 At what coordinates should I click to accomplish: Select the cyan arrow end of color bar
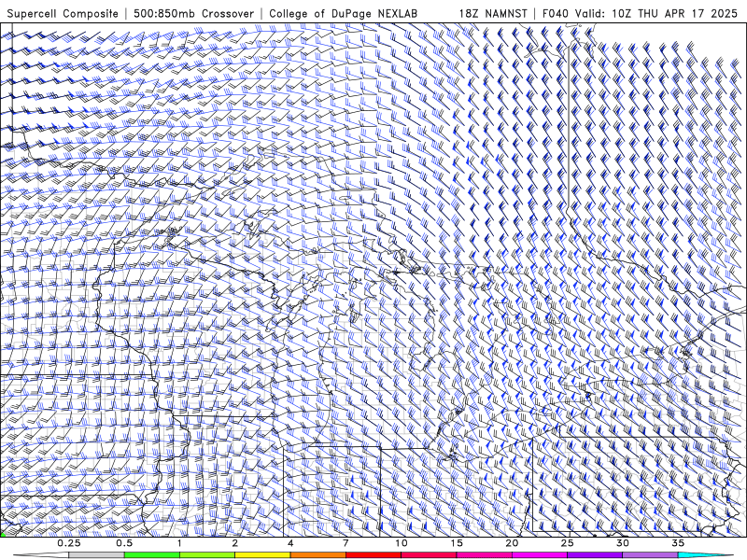coord(705,555)
